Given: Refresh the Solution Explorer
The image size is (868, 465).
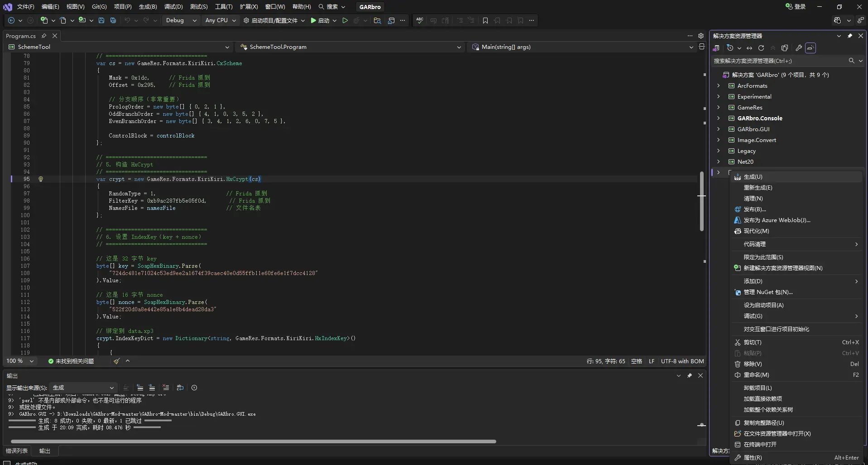Looking at the screenshot, I should (761, 48).
